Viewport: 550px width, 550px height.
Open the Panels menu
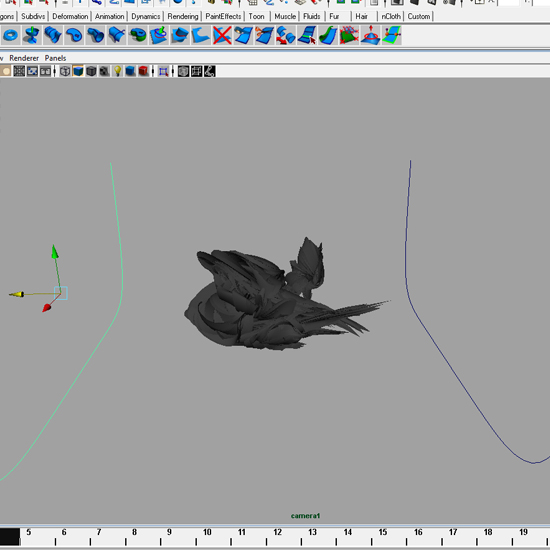(55, 58)
